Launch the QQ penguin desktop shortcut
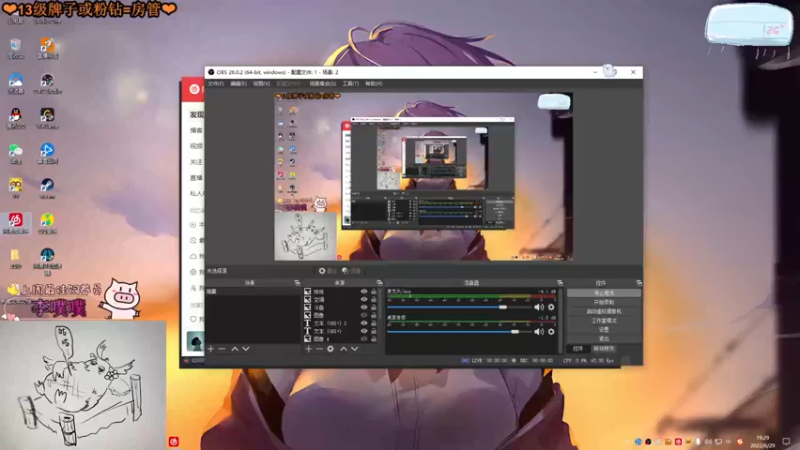Image resolution: width=800 pixels, height=450 pixels. 15,118
